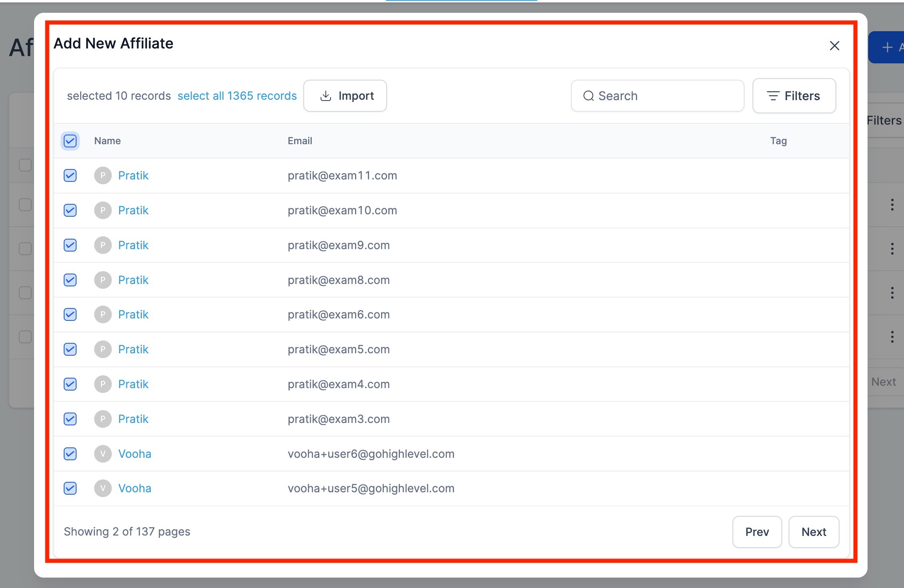904x588 pixels.
Task: Click the Name column header
Action: [107, 141]
